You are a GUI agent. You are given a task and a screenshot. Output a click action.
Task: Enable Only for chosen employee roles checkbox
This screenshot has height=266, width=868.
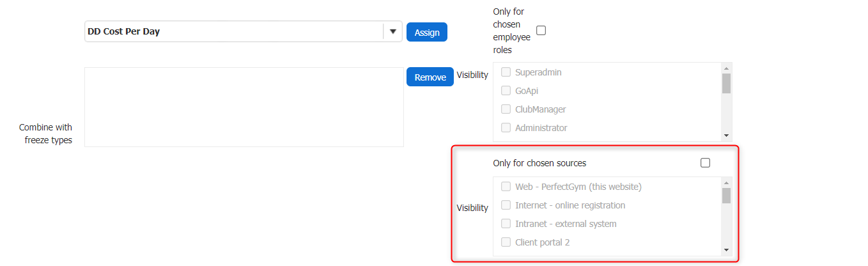click(x=541, y=30)
